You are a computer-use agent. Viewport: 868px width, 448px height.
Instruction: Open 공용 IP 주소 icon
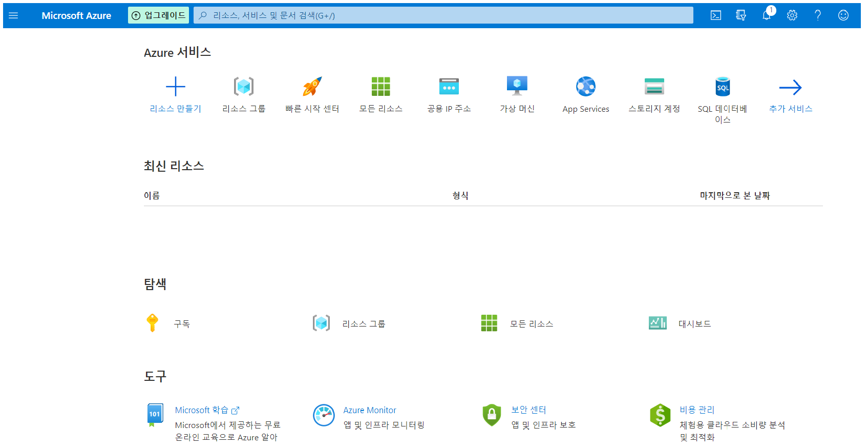(449, 87)
